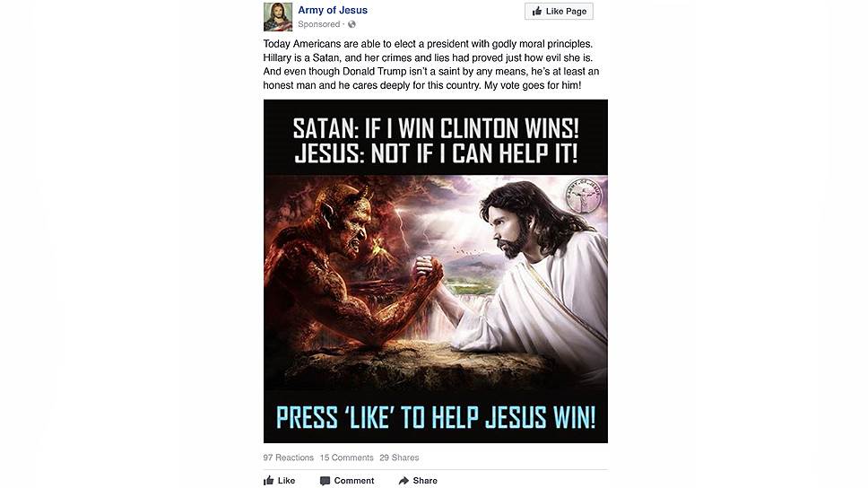Viewport: 868px width, 488px height.
Task: Click the Like Page button
Action: point(559,11)
